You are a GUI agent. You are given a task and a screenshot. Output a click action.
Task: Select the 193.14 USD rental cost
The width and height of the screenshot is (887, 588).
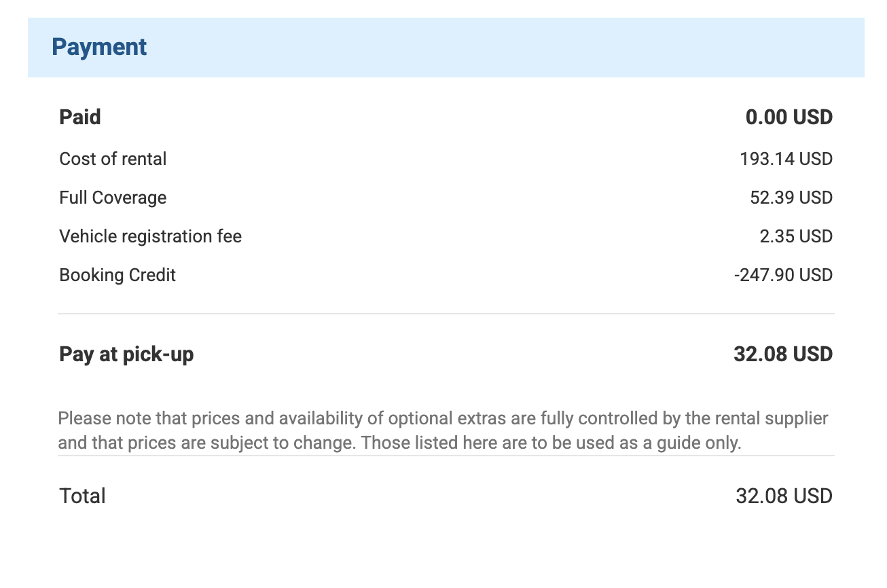[786, 159]
